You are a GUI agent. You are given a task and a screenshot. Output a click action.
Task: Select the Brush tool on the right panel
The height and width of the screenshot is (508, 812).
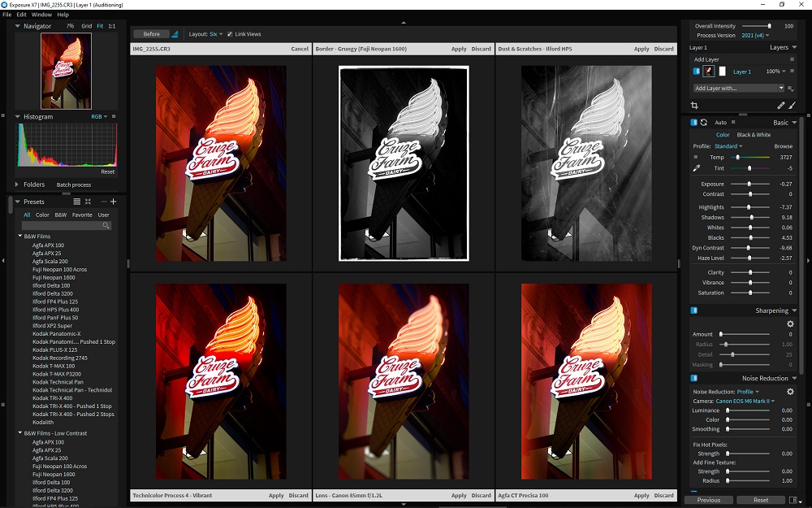[792, 105]
